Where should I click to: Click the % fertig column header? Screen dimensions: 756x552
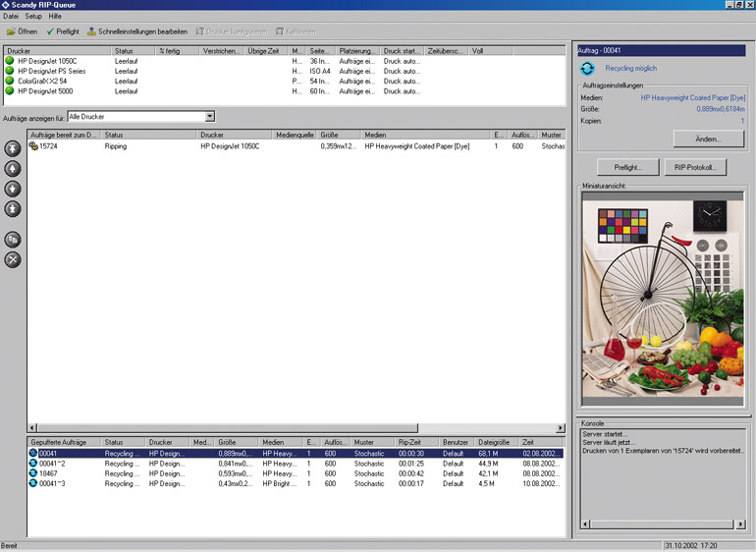(177, 51)
